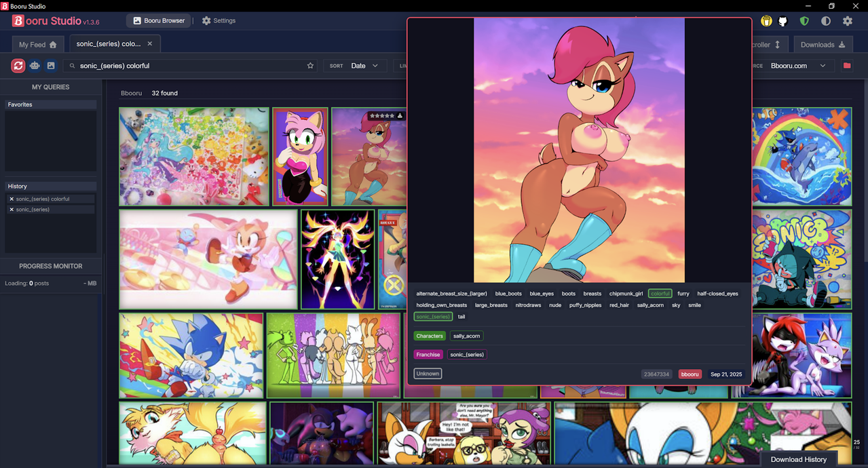868x468 pixels.
Task: Open the striped flag characters thumbnail
Action: (x=333, y=355)
